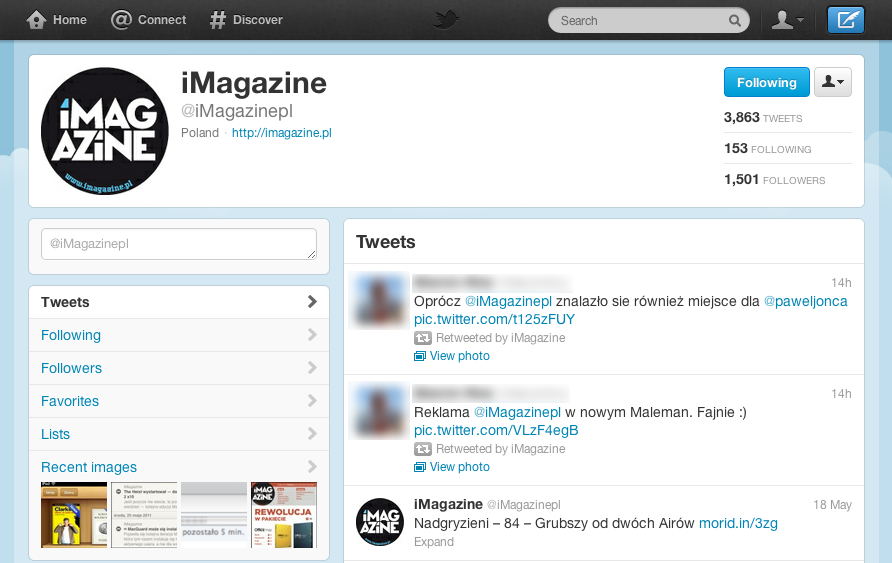Click the 153 Following count

(x=767, y=148)
